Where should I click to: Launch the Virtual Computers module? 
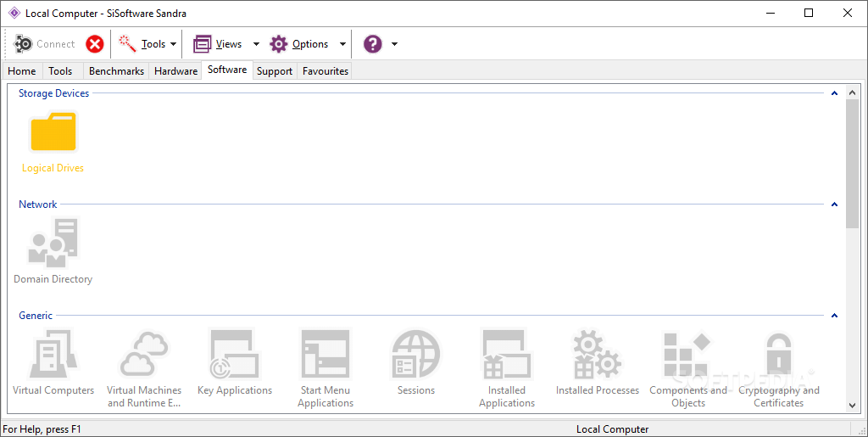53,363
